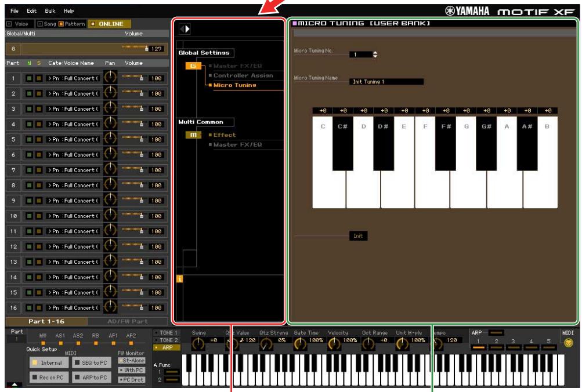Click the Unit M-ply knob
The image size is (582, 392).
[x=402, y=344]
